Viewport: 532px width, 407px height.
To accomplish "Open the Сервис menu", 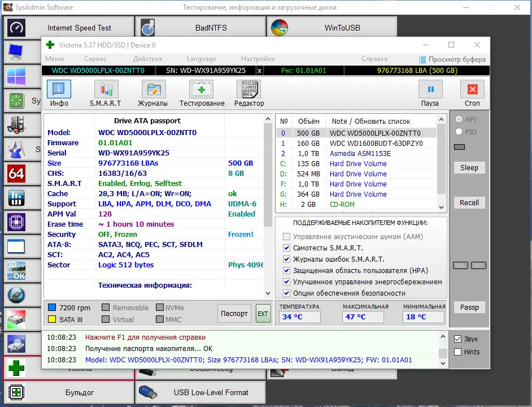I will (x=95, y=59).
